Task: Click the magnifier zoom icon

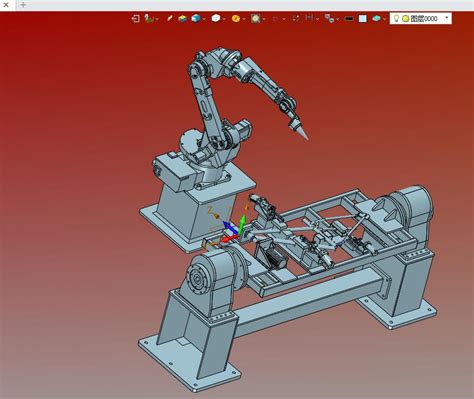Action: (256, 18)
